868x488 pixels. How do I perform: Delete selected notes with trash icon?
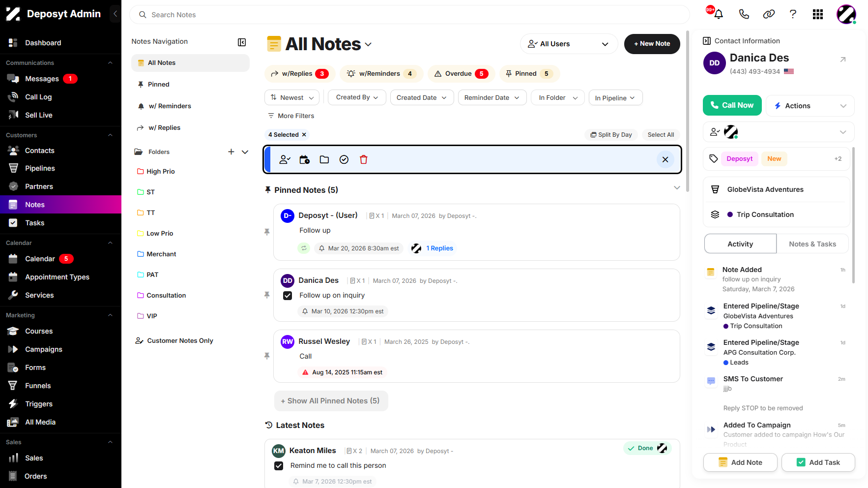(364, 159)
